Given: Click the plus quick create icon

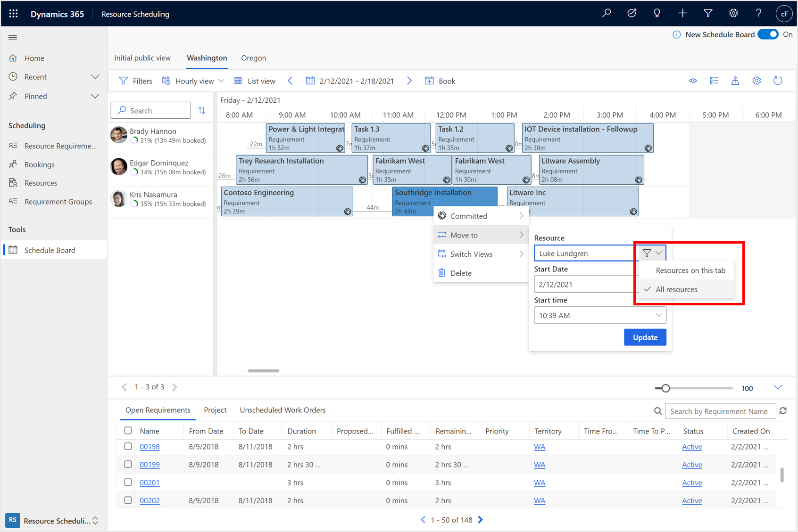Looking at the screenshot, I should click(682, 14).
